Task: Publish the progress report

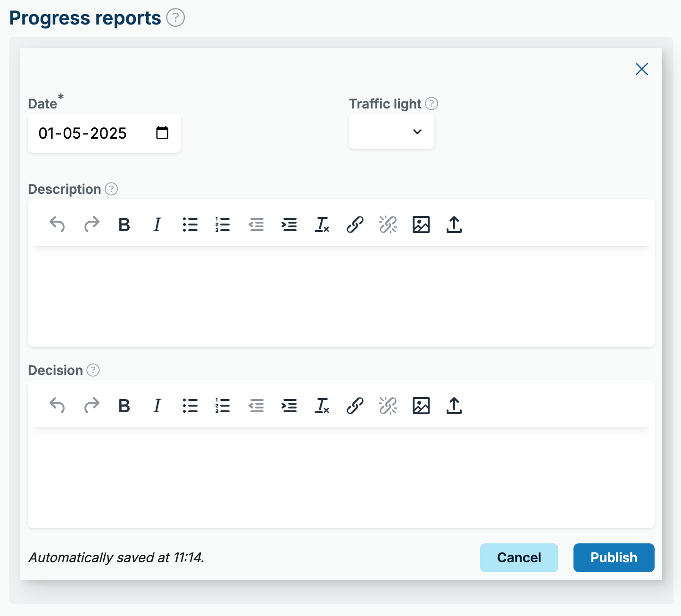Action: pos(614,558)
